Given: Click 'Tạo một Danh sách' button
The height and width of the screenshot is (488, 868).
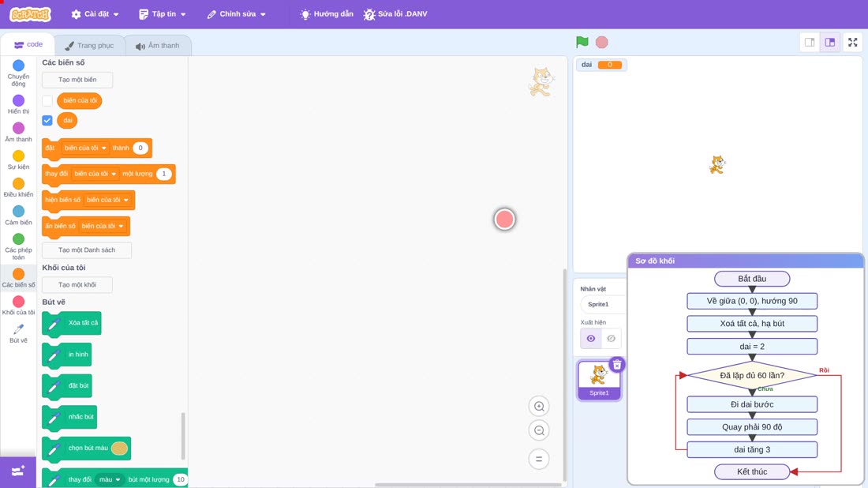Looking at the screenshot, I should 87,250.
